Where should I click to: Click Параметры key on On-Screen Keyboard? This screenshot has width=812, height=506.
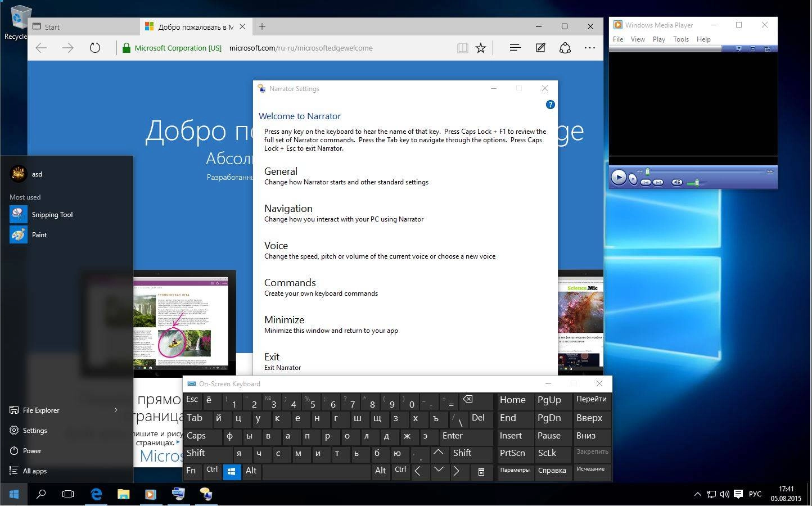(515, 472)
